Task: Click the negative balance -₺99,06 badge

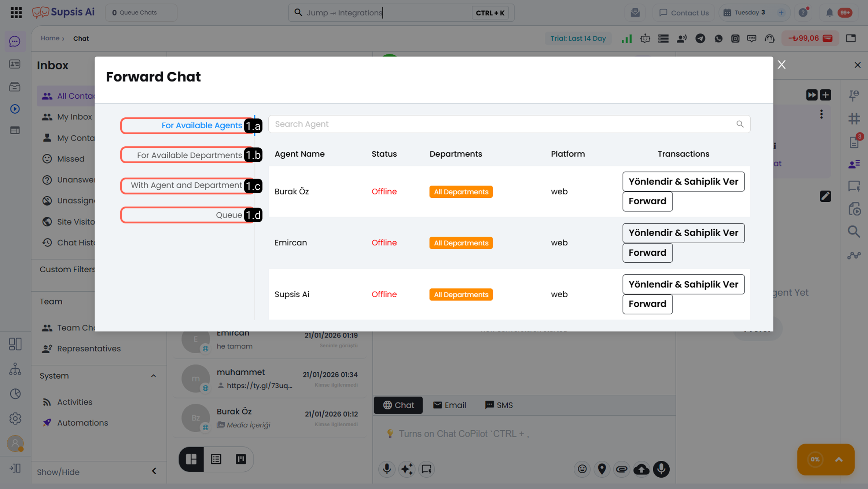Action: pos(810,39)
